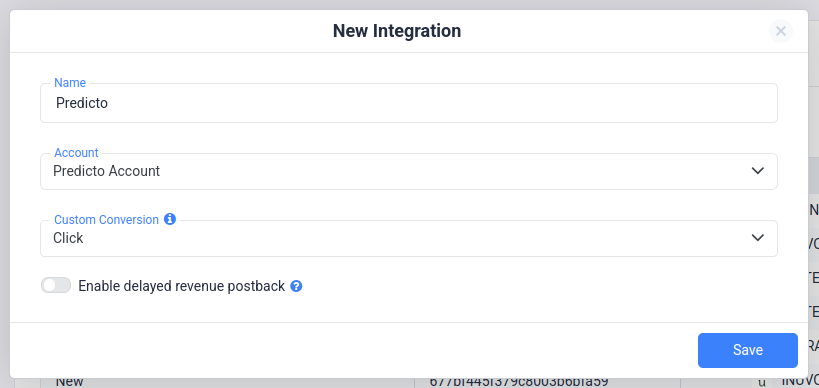Click the ID cell starting with 677bf445
The height and width of the screenshot is (388, 819).
tap(519, 382)
